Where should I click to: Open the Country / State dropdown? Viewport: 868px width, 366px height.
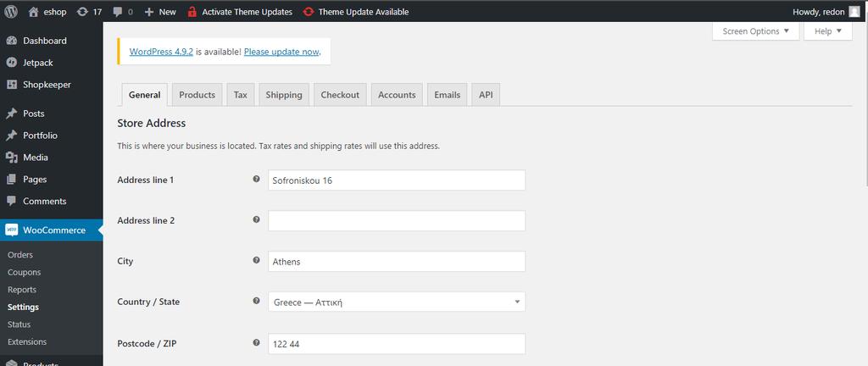(x=397, y=302)
